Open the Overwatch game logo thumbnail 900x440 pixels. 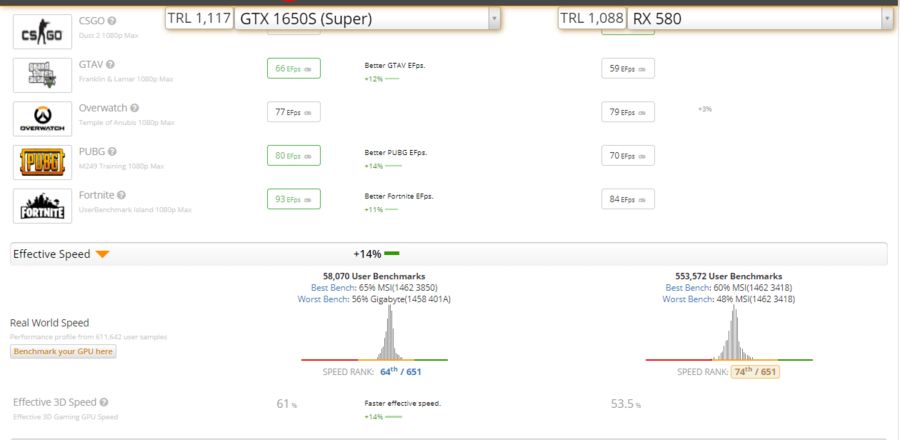point(42,119)
